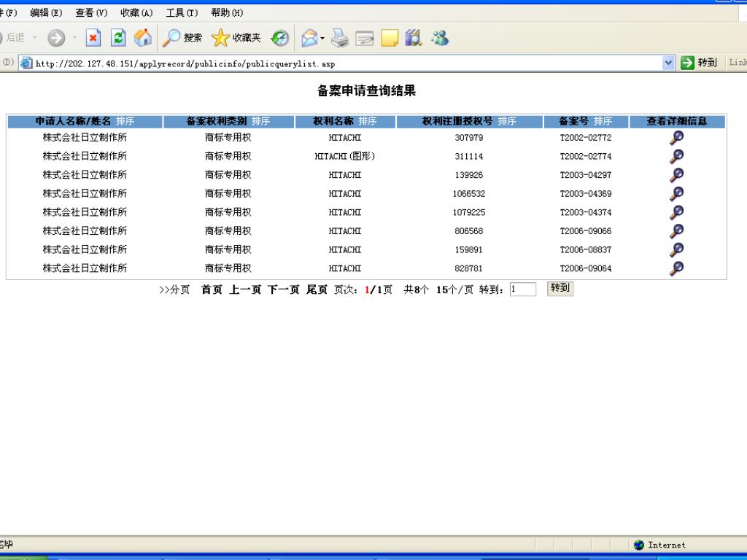Viewport: 747px width, 560px height.
Task: Go to 下一页 next page link
Action: pos(284,289)
